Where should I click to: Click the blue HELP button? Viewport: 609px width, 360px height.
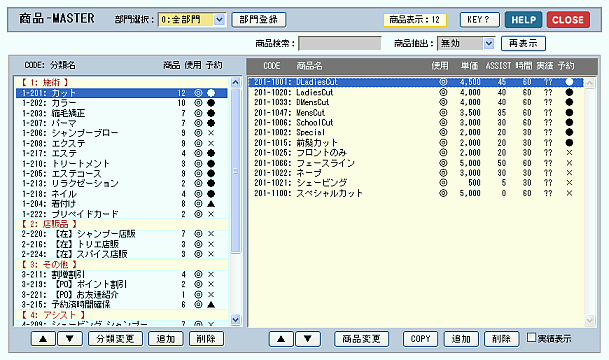point(523,20)
